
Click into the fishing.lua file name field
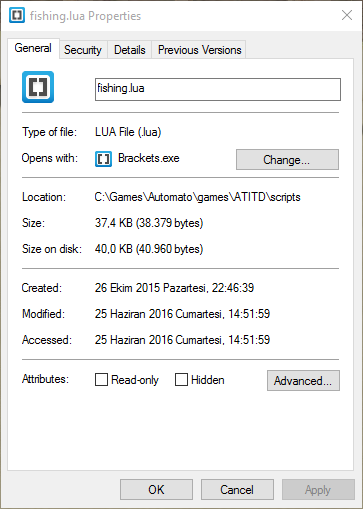[x=218, y=89]
